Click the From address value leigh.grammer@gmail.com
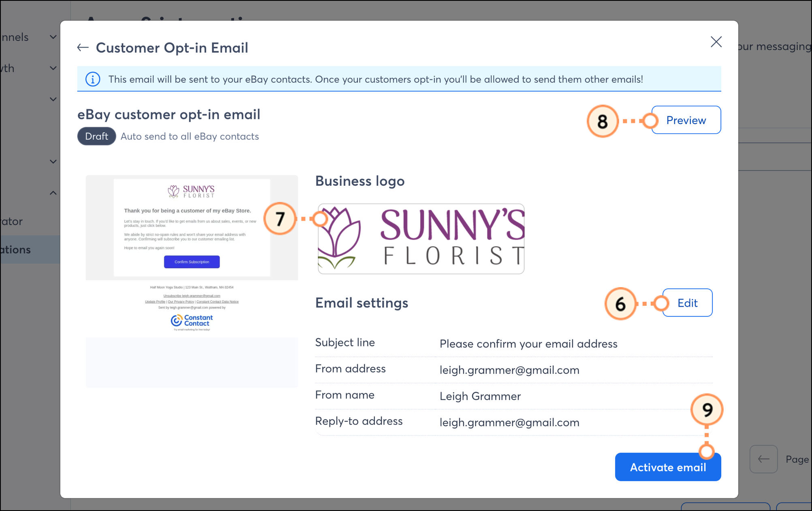 coord(509,370)
